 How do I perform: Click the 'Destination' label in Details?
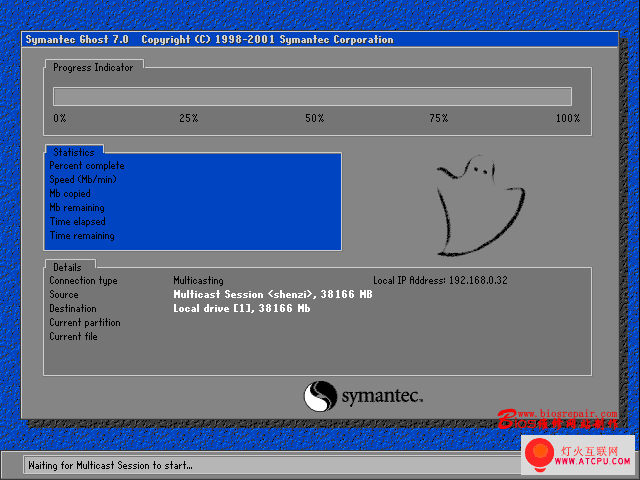point(73,309)
